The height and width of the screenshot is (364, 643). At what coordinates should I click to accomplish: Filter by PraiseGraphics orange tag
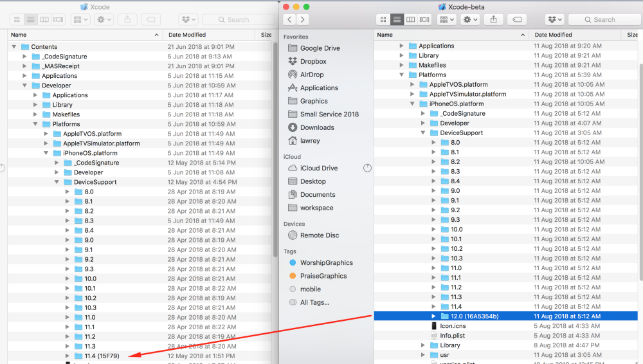[x=318, y=276]
